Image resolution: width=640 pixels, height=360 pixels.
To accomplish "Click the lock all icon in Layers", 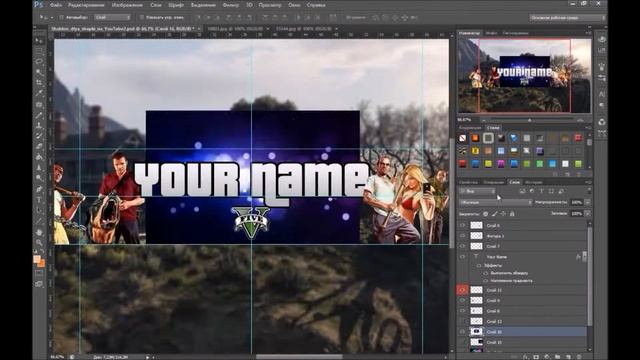I will coord(512,213).
